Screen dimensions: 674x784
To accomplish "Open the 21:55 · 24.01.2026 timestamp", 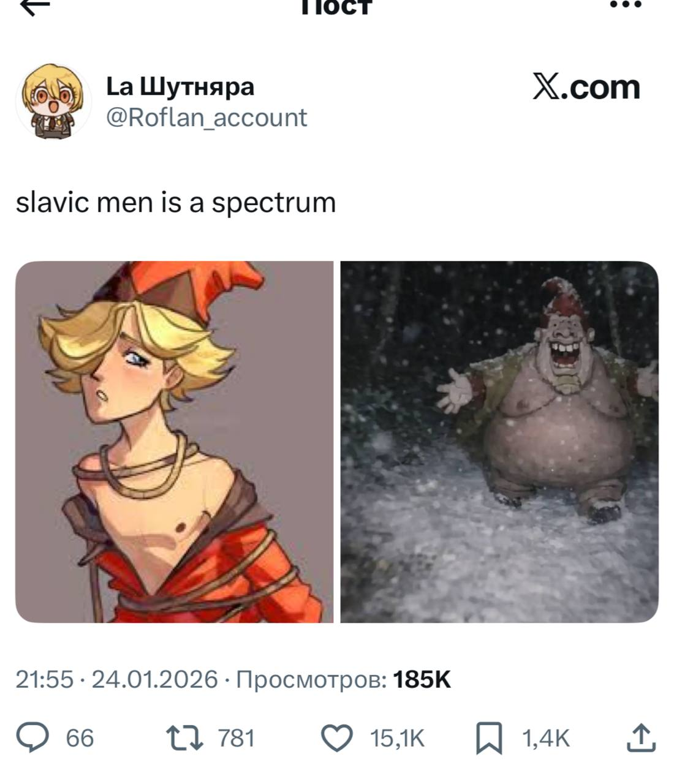I will [x=116, y=679].
